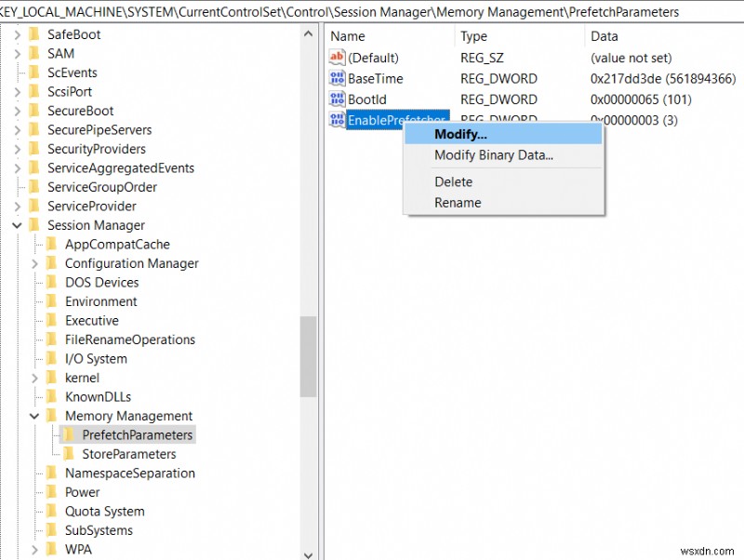Click the 0x00000065 (101) data cell

point(641,100)
